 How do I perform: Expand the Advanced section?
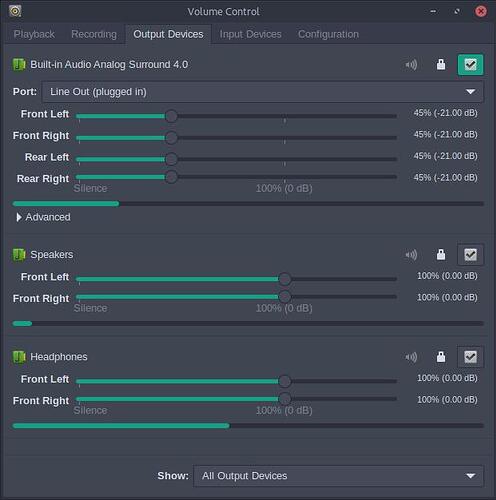[43, 217]
